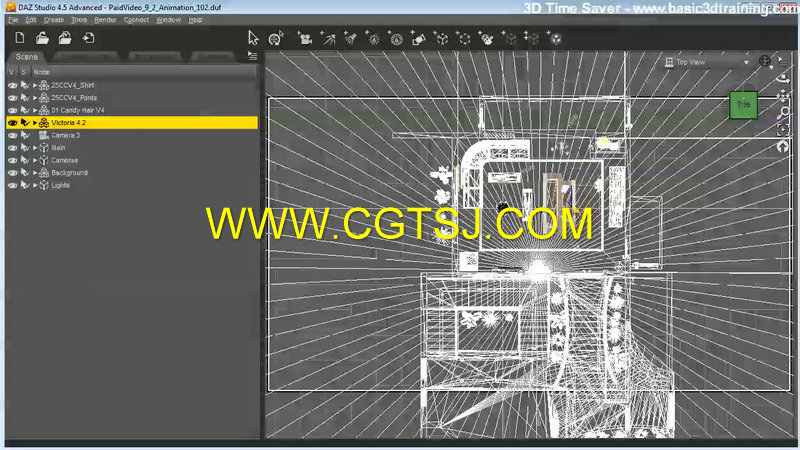Open the Scene pane options menu icon
The image size is (800, 450).
click(253, 56)
